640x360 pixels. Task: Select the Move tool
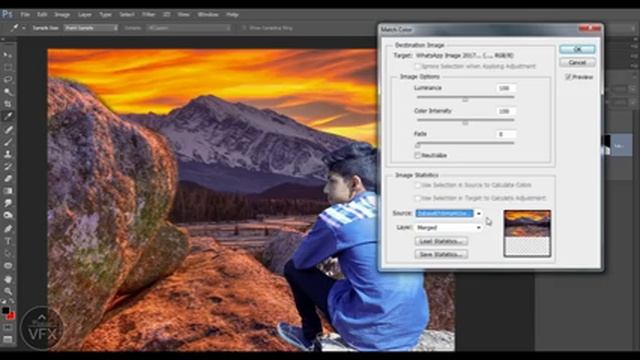(8, 55)
